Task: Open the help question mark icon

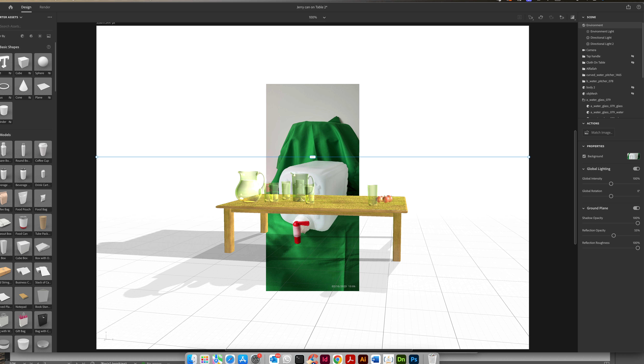Action: [639, 7]
